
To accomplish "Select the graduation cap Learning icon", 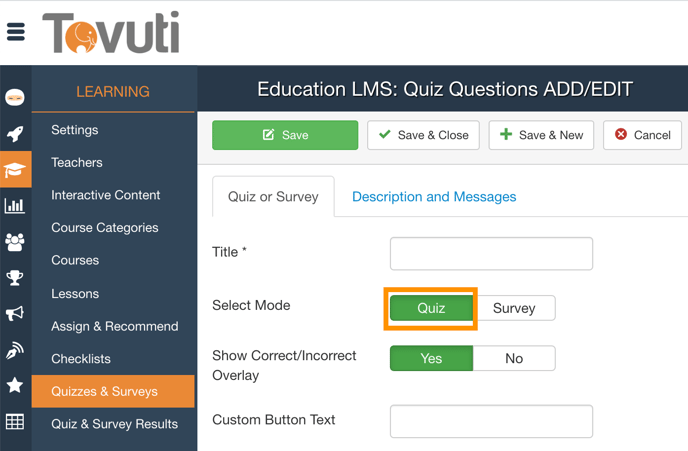I will click(x=15, y=170).
